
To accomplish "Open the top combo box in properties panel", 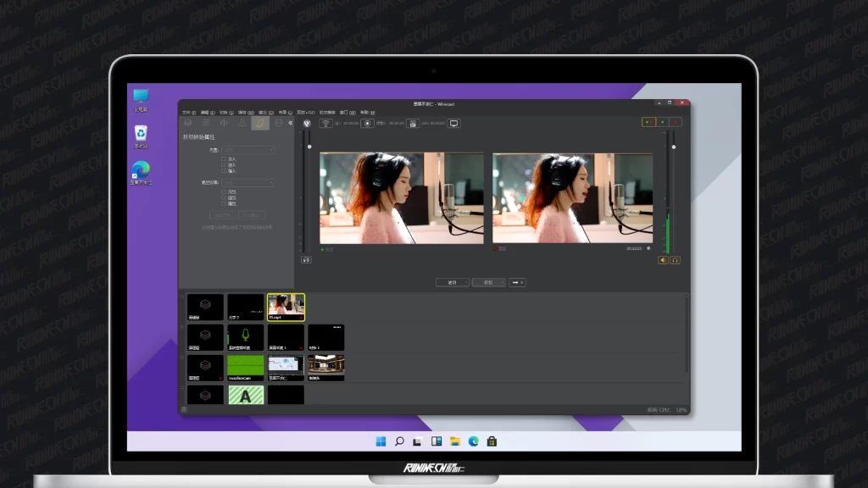I will point(248,151).
